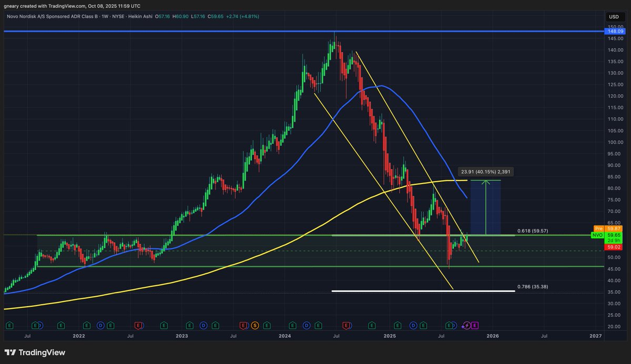
Task: Open the dividend D marker in early 2025
Action: click(x=413, y=326)
